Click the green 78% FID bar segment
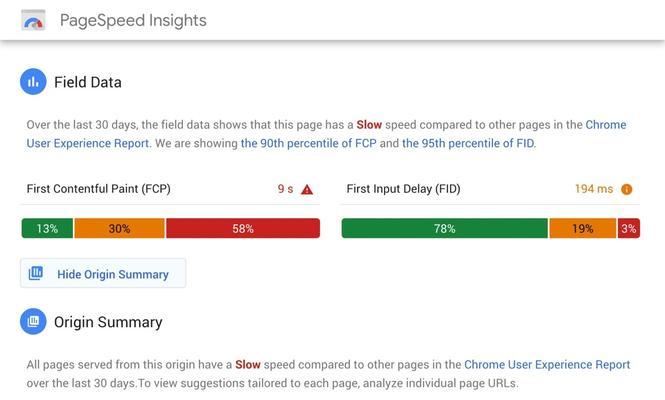 [x=444, y=228]
